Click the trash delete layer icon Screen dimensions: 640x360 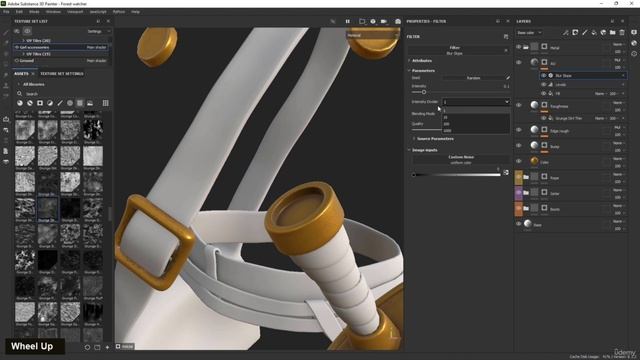[622, 33]
